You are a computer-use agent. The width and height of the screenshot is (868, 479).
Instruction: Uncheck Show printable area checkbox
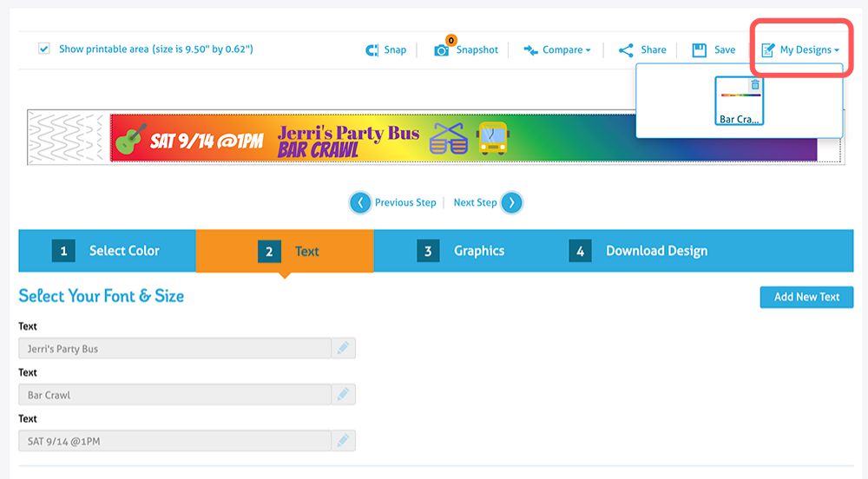coord(44,49)
